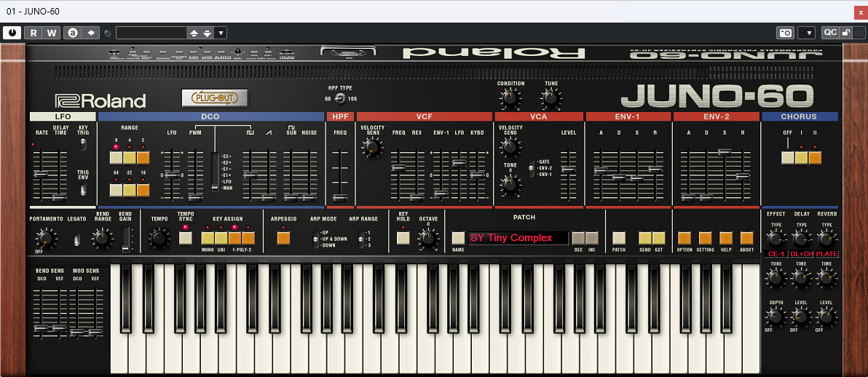Viewport: 868px width, 377px height.
Task: Click the LFO RATE slider
Action: point(41,173)
